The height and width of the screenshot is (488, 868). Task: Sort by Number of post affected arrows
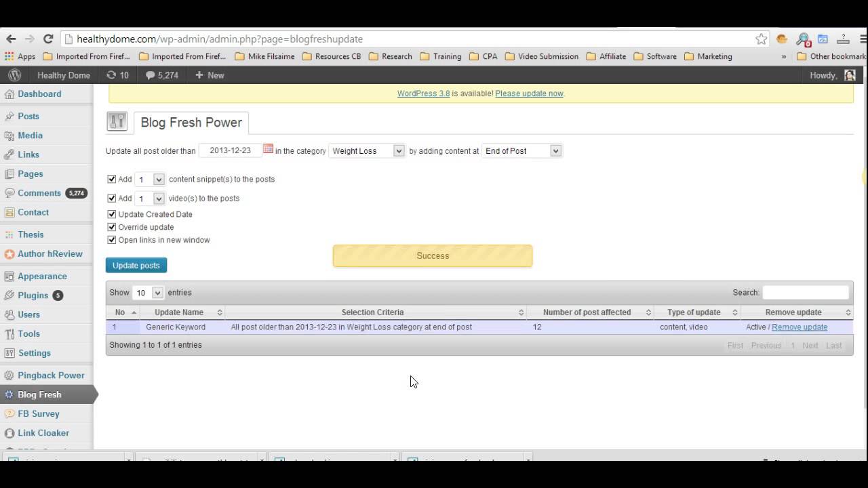[648, 312]
